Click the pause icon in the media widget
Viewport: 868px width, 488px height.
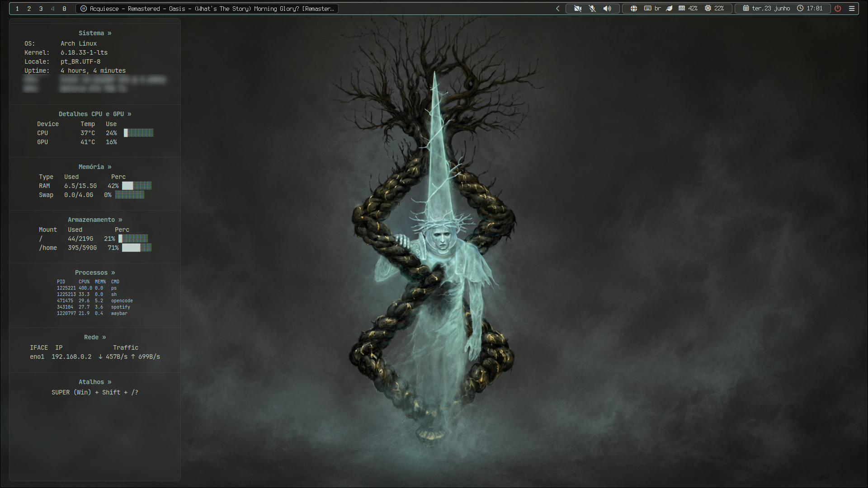(x=84, y=9)
